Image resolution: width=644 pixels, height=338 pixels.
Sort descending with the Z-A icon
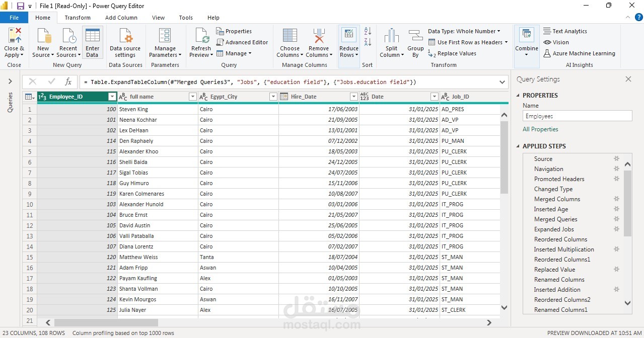point(368,42)
